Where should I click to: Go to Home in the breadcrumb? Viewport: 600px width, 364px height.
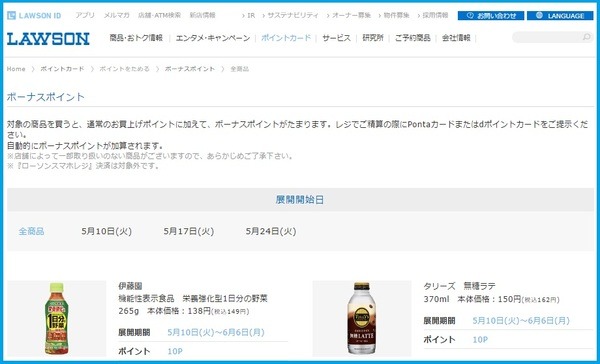(16, 69)
